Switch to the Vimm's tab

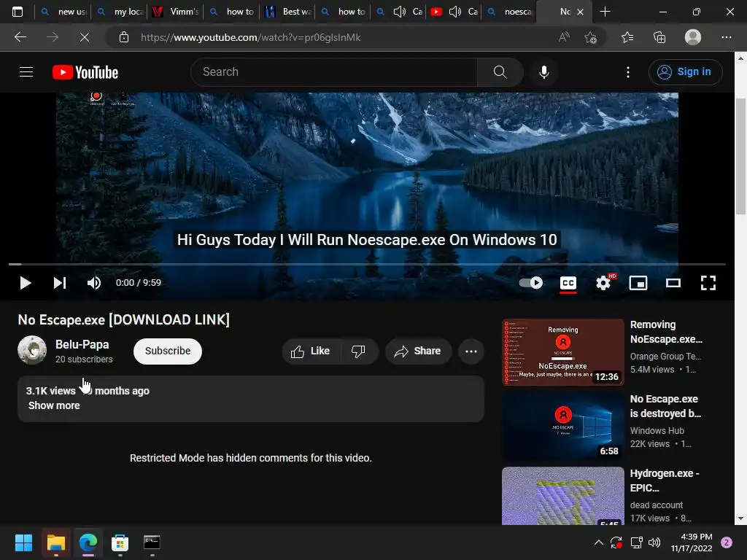(x=175, y=12)
